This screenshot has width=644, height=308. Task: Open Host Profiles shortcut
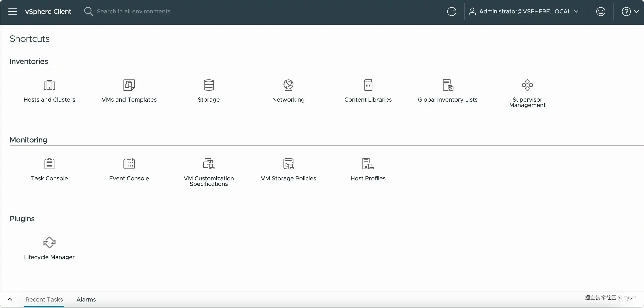368,164
